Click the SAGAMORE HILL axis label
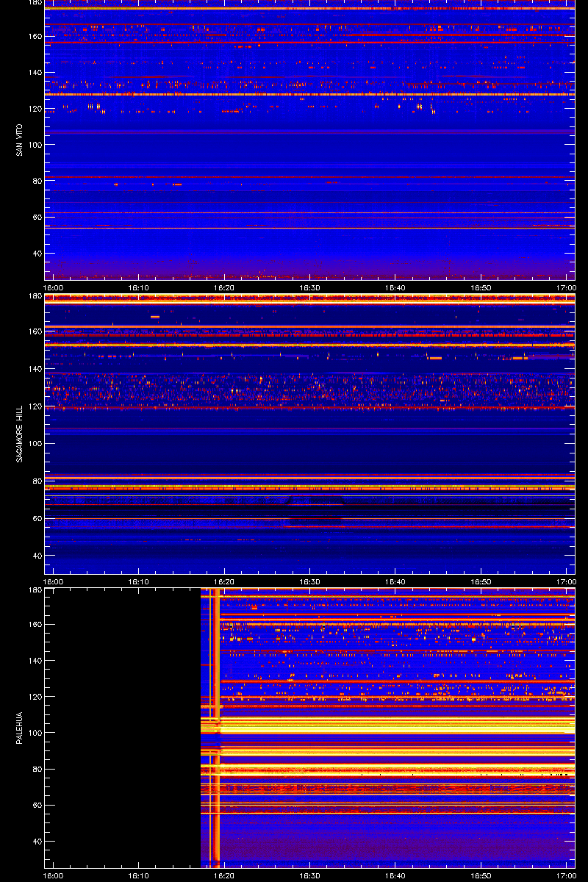The image size is (588, 882). pos(20,434)
